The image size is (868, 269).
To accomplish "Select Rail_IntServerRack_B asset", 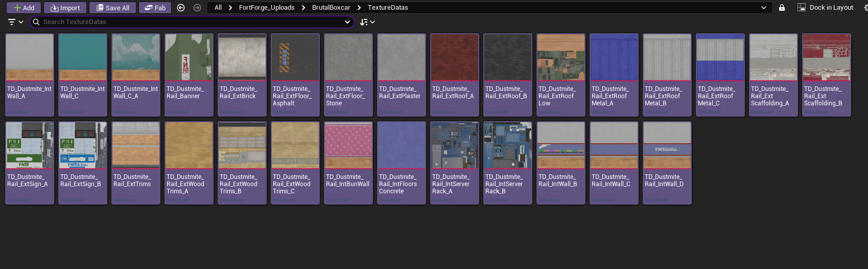I will click(x=508, y=163).
